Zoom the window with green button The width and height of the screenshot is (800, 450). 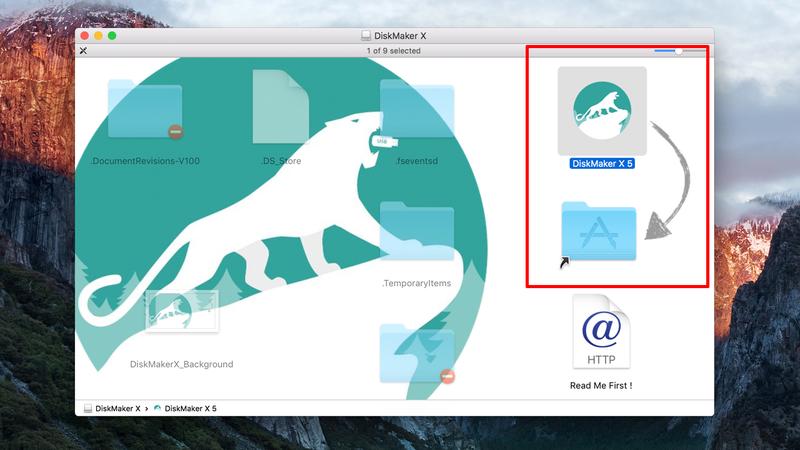[x=112, y=36]
